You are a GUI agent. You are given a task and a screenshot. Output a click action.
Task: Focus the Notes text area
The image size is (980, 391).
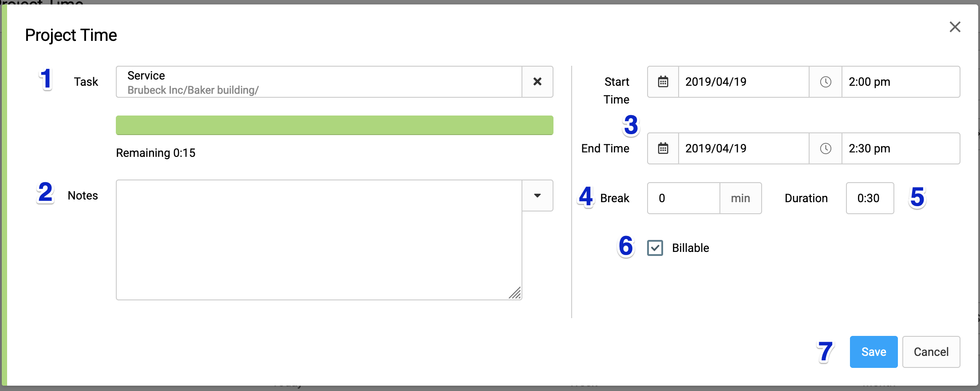tap(319, 240)
